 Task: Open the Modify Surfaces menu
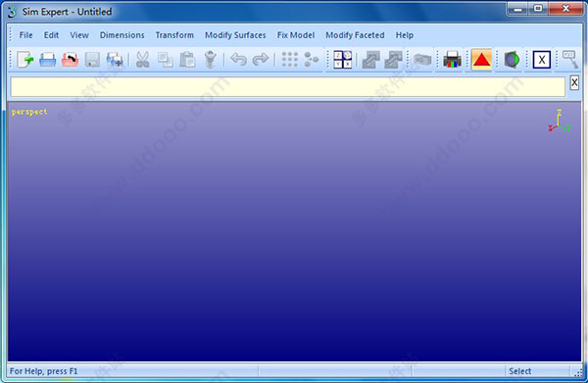pyautogui.click(x=235, y=35)
